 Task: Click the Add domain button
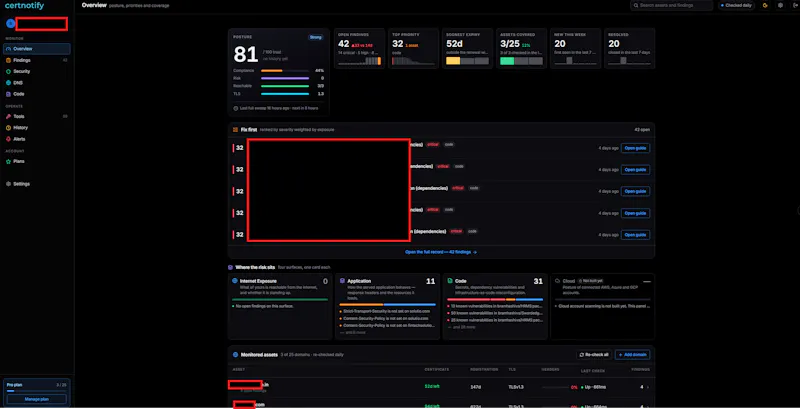(633, 354)
